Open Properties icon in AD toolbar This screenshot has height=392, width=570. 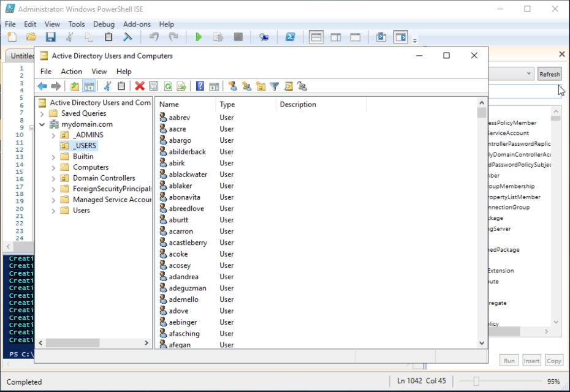154,86
